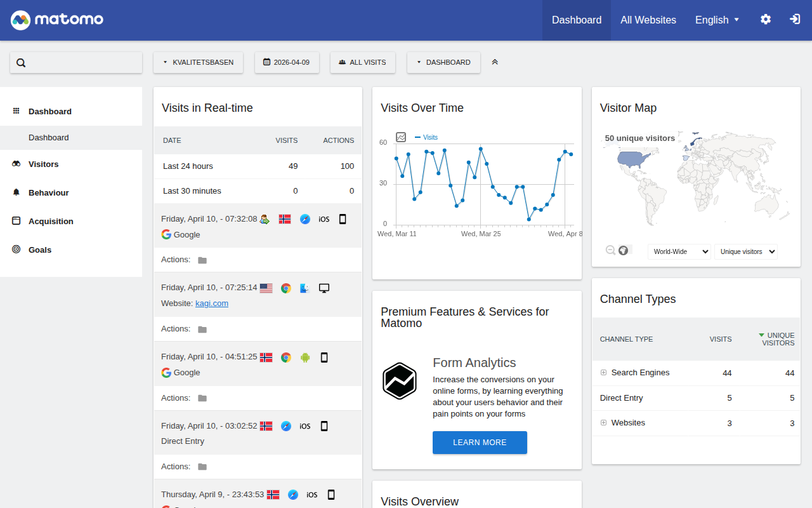This screenshot has width=812, height=508.
Task: Open the KVALITETSBASEN website selector
Action: [198, 62]
